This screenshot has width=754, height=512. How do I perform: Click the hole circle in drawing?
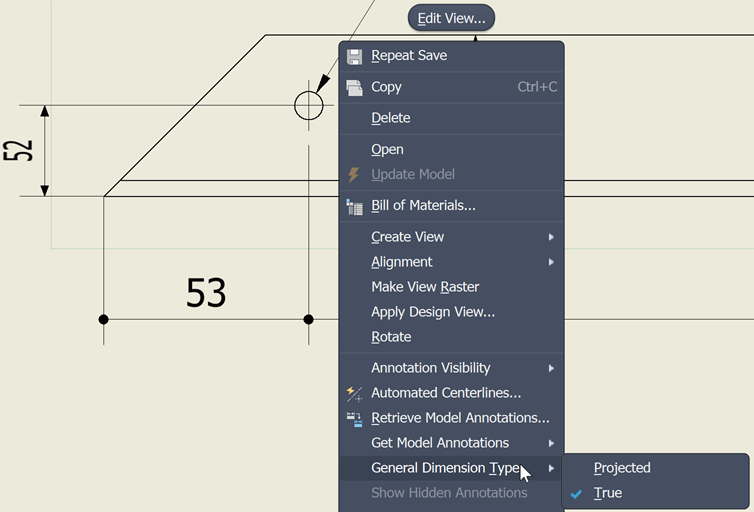tap(309, 106)
